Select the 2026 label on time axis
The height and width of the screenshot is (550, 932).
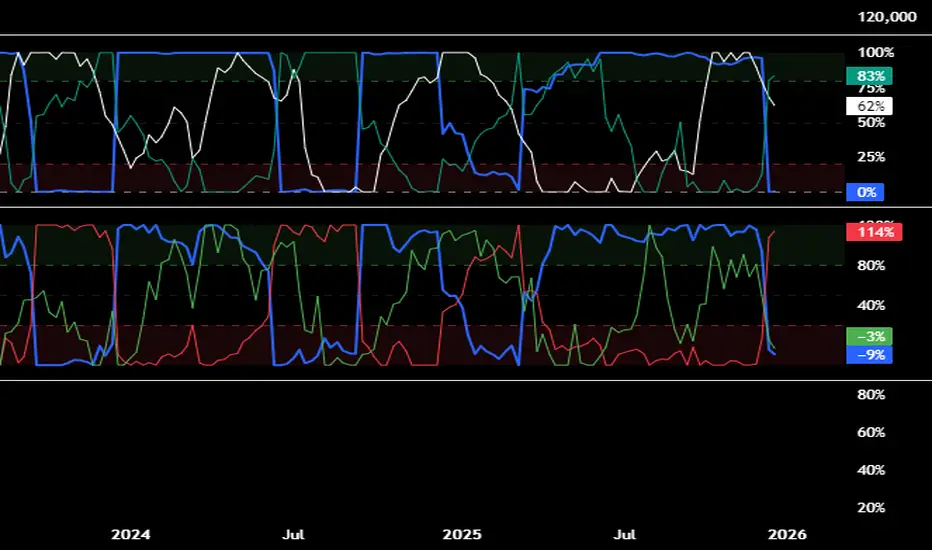[787, 535]
